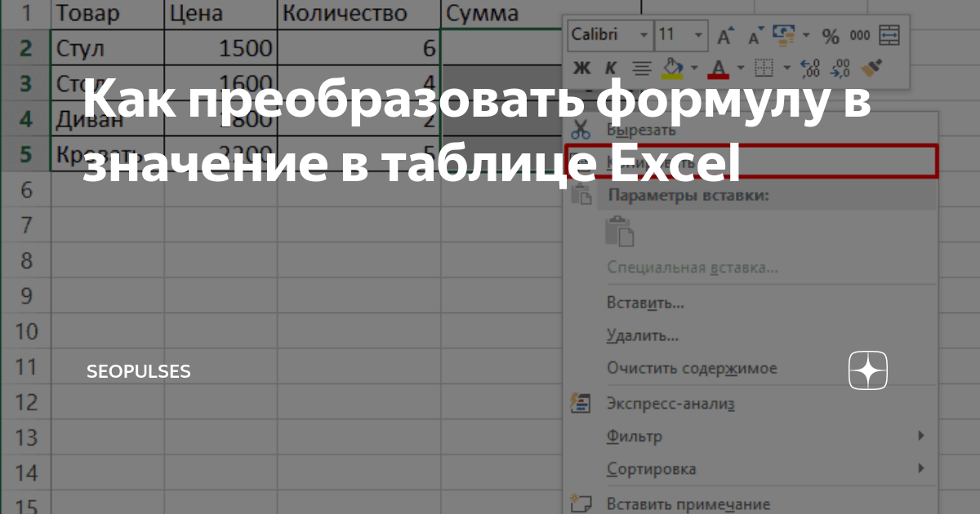Open the font size 11 dropdown
Viewport: 980px width, 514px height.
click(x=698, y=35)
